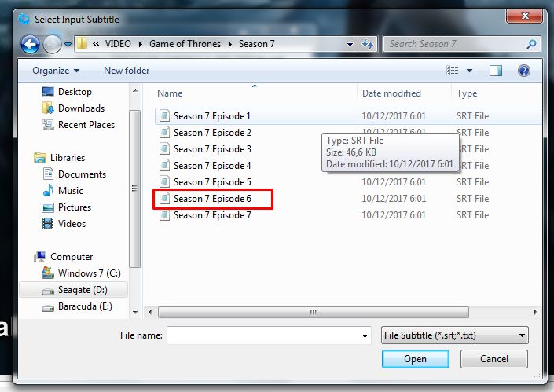
Task: Click the Episode 5 file icon
Action: 164,182
